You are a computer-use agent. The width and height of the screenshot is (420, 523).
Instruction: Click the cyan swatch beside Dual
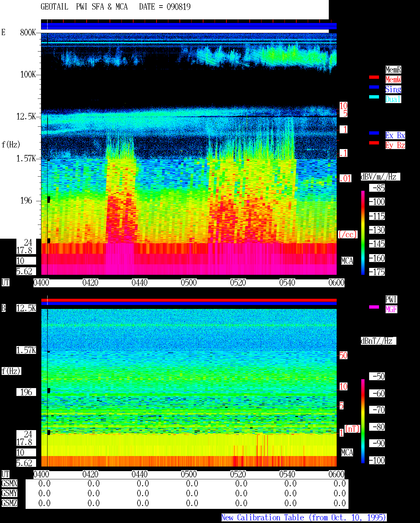pyautogui.click(x=374, y=97)
